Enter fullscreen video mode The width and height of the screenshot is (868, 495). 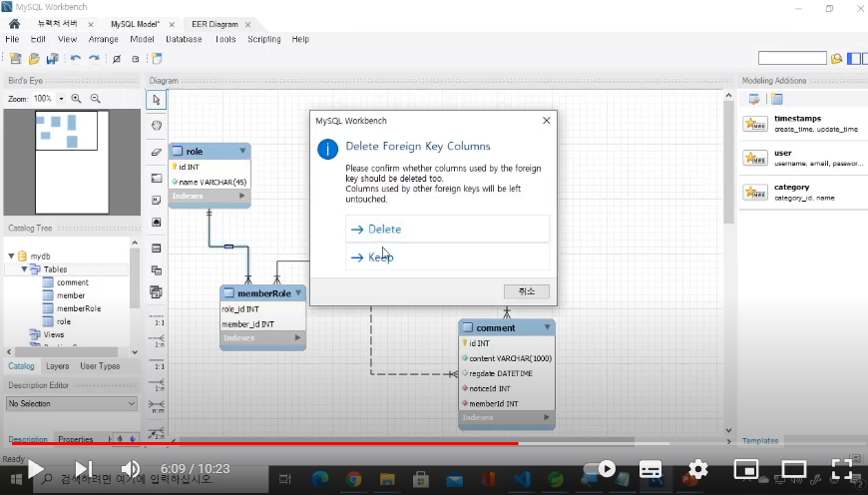pyautogui.click(x=842, y=469)
